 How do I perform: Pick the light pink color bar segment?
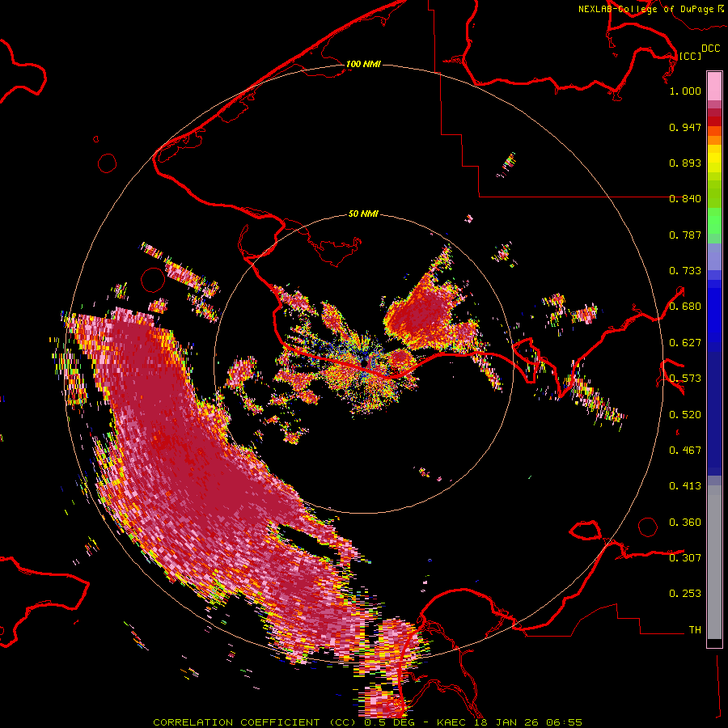[714, 86]
